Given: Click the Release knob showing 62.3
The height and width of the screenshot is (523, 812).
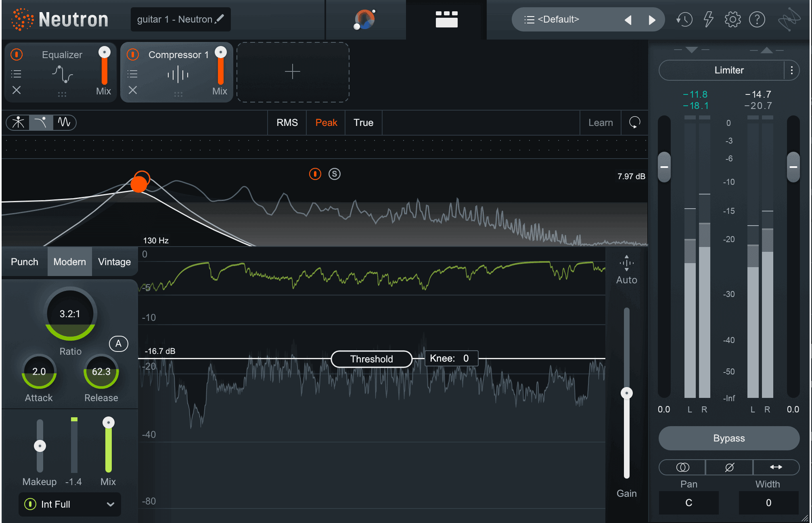Looking at the screenshot, I should tap(101, 372).
